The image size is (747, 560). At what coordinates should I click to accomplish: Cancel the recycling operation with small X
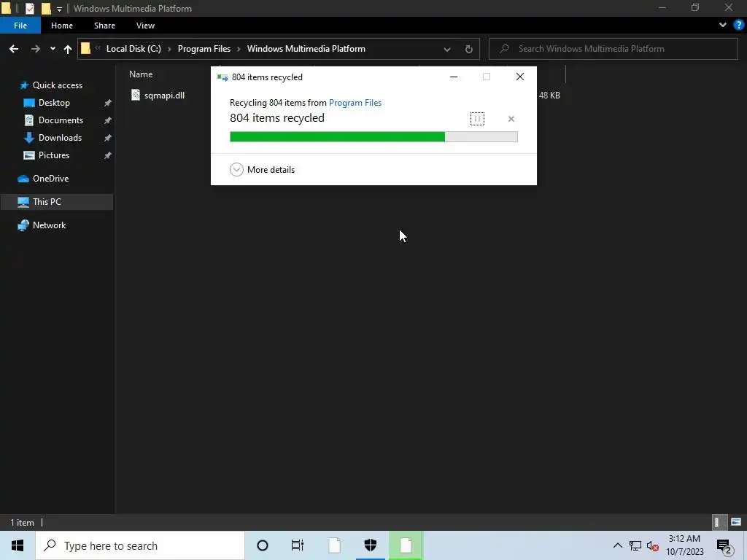(511, 119)
